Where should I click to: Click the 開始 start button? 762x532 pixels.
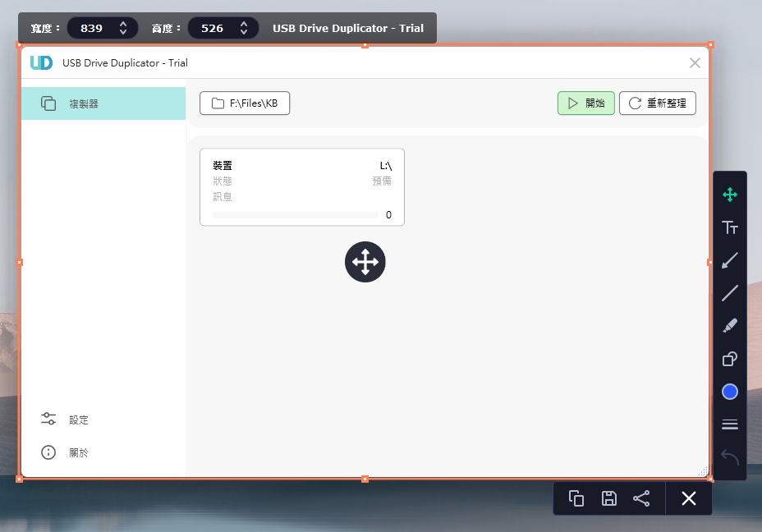coord(585,103)
